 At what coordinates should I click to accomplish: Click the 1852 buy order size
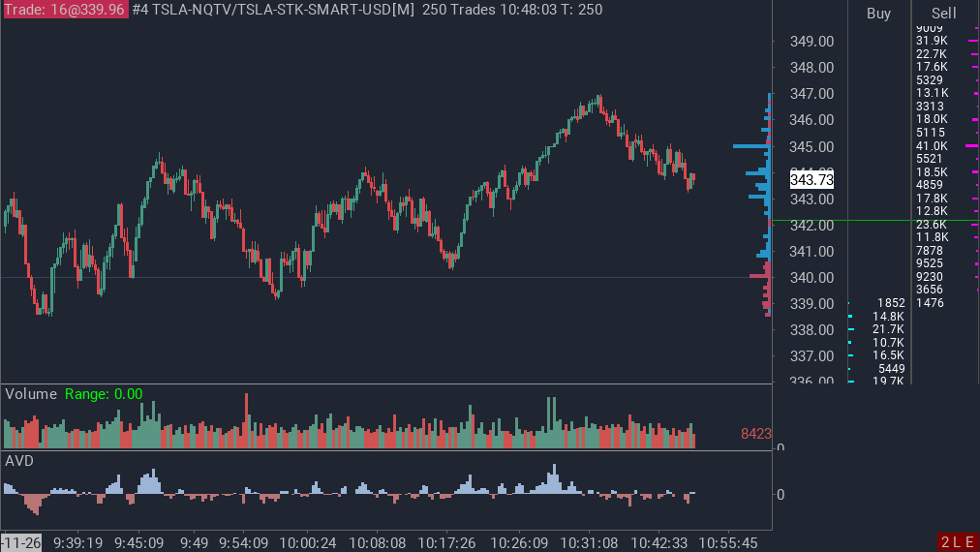tap(890, 303)
